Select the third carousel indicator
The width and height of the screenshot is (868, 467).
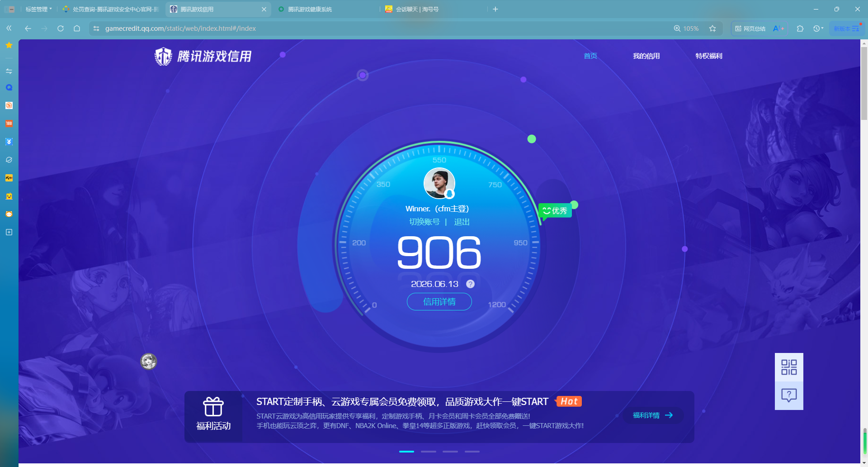pyautogui.click(x=450, y=451)
